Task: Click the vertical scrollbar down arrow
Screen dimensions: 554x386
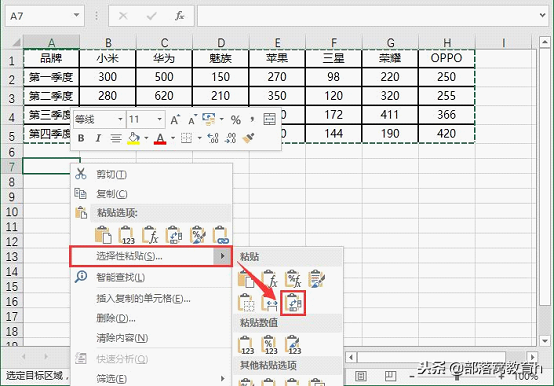Action: click(x=544, y=341)
